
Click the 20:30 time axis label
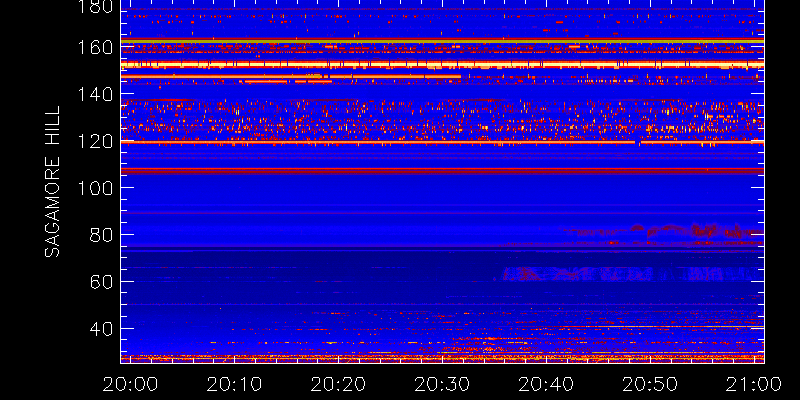click(x=442, y=384)
